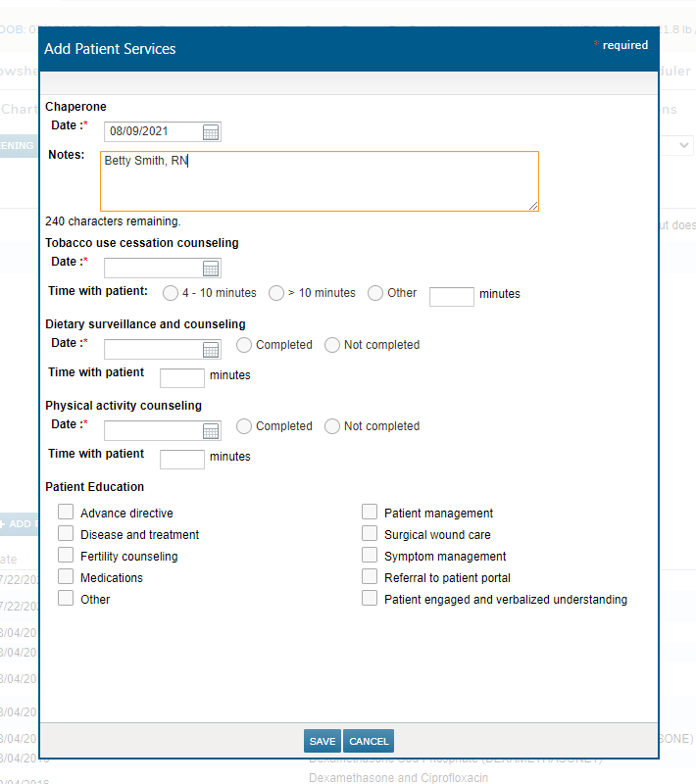Tick the Surgical wound care checkbox
This screenshot has height=784, width=696.
pyautogui.click(x=370, y=533)
